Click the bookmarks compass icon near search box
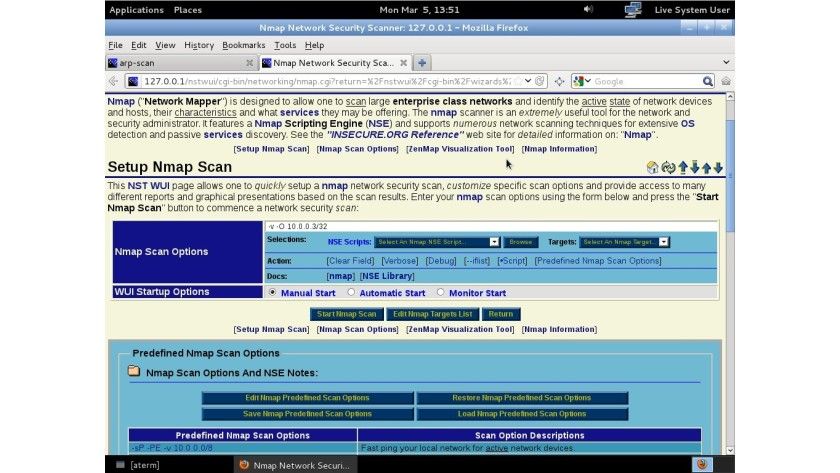840x473 pixels. coord(559,81)
